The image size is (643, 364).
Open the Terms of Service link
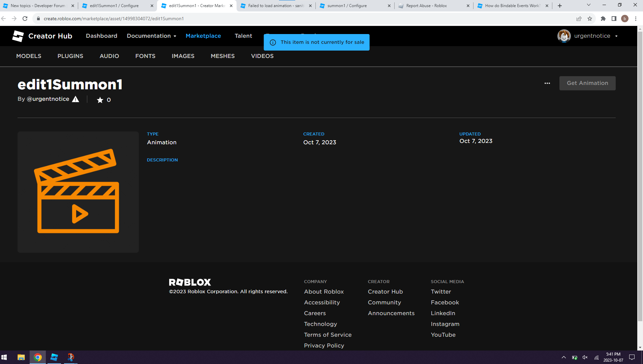click(x=327, y=335)
